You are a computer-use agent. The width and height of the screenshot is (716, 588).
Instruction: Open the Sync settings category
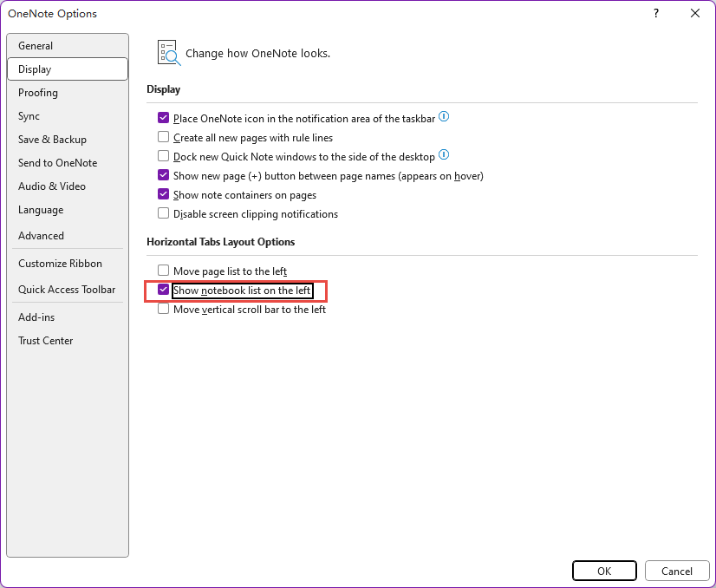pos(68,116)
